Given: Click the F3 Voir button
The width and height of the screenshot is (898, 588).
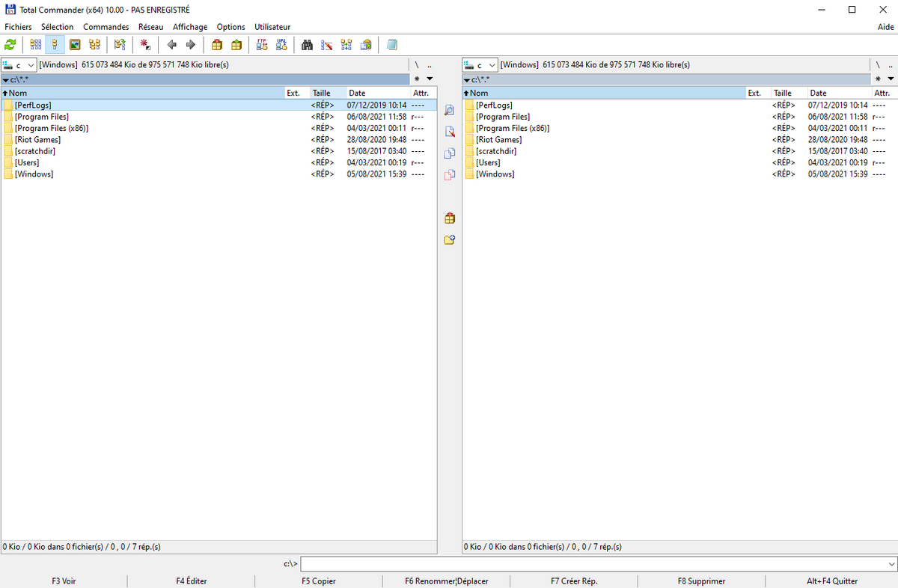Looking at the screenshot, I should tap(64, 581).
